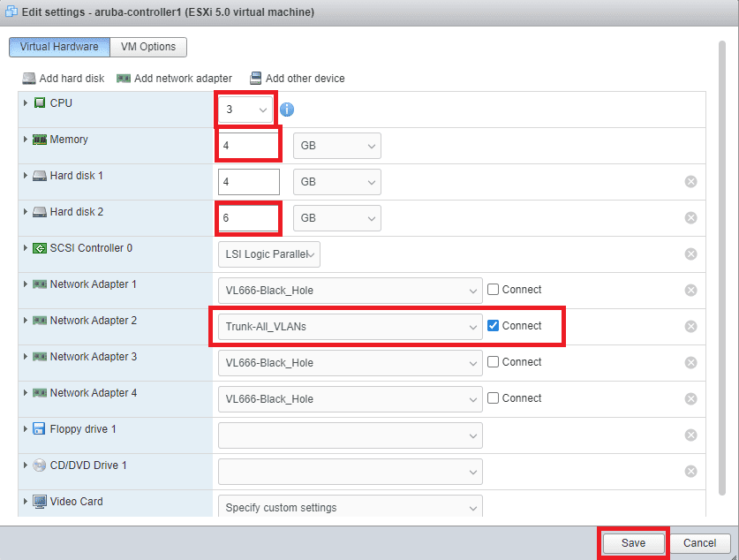Screen dimensions: 739x560
Task: Click the Network Adapter 4 card icon
Action: click(40, 393)
